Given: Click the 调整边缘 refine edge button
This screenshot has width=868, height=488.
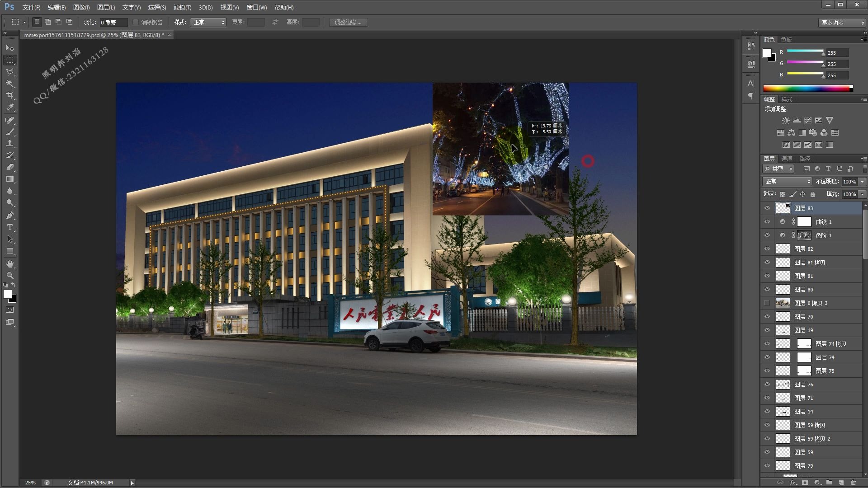Looking at the screenshot, I should [x=348, y=22].
